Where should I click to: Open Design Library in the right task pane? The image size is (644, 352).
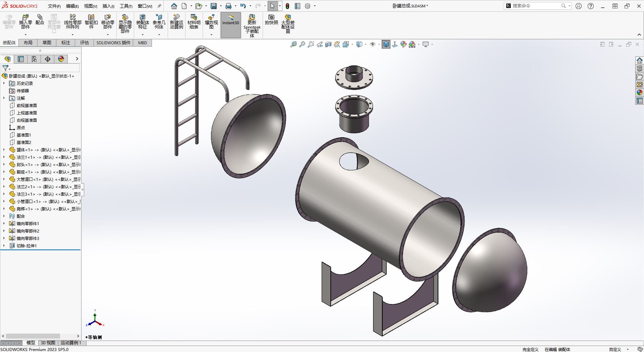pyautogui.click(x=640, y=68)
